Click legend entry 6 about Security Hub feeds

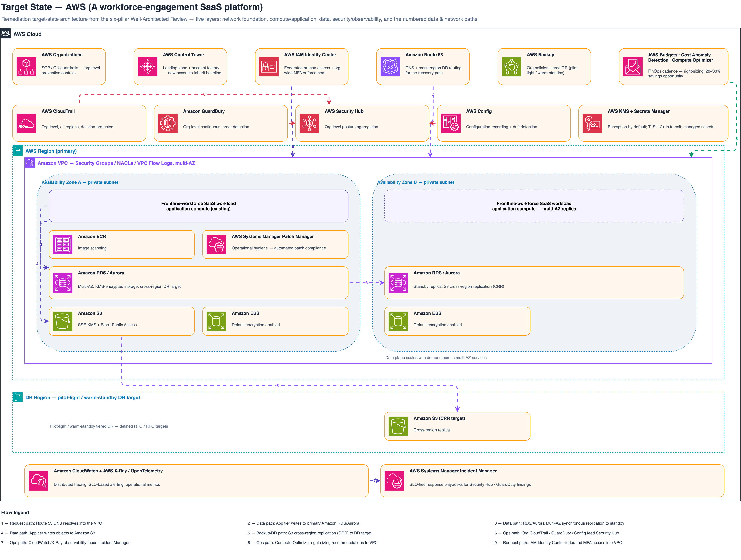557,533
